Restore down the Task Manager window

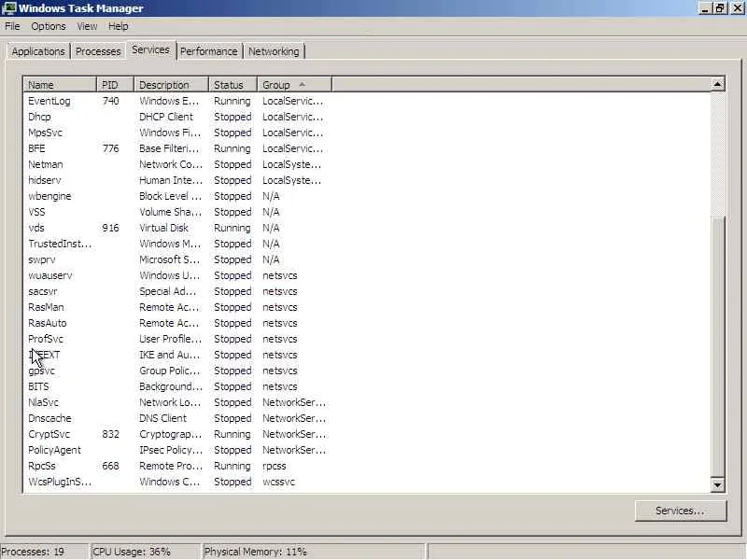[x=720, y=8]
